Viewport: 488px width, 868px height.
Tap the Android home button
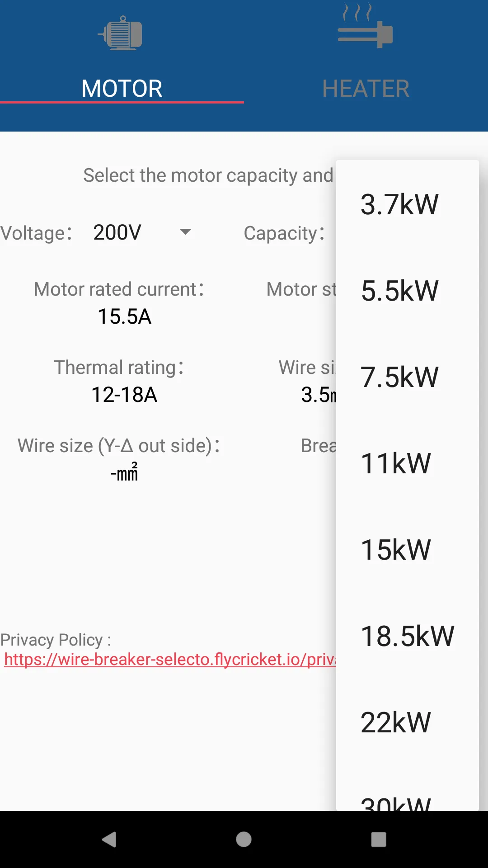point(244,840)
